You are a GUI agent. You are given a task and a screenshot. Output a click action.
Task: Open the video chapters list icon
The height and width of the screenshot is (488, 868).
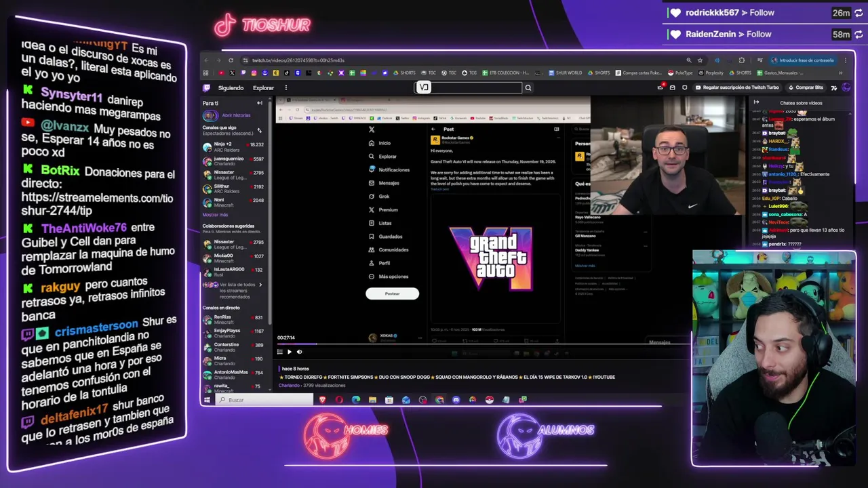280,352
